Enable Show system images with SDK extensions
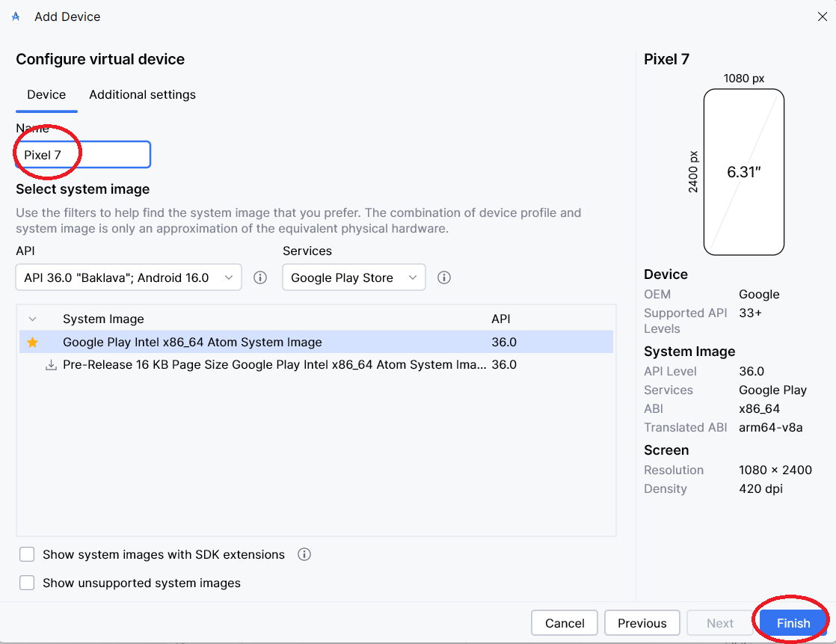This screenshot has height=644, width=836. pyautogui.click(x=28, y=554)
